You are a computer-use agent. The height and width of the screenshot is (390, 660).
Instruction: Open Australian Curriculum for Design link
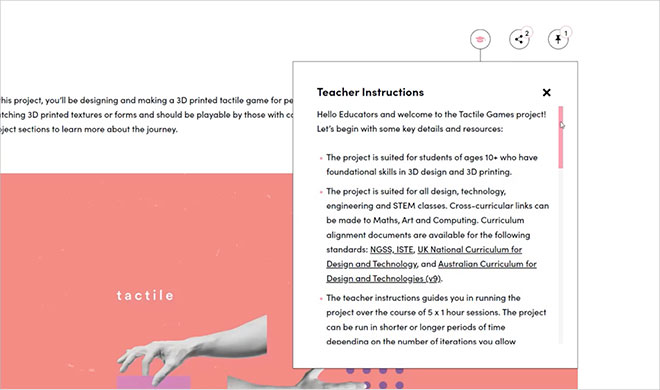431,271
